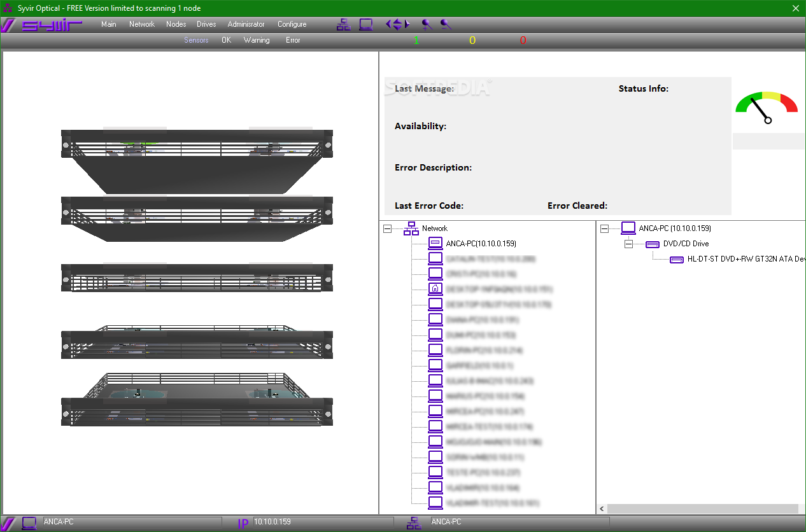
Task: Open the Configure menu
Action: click(292, 24)
